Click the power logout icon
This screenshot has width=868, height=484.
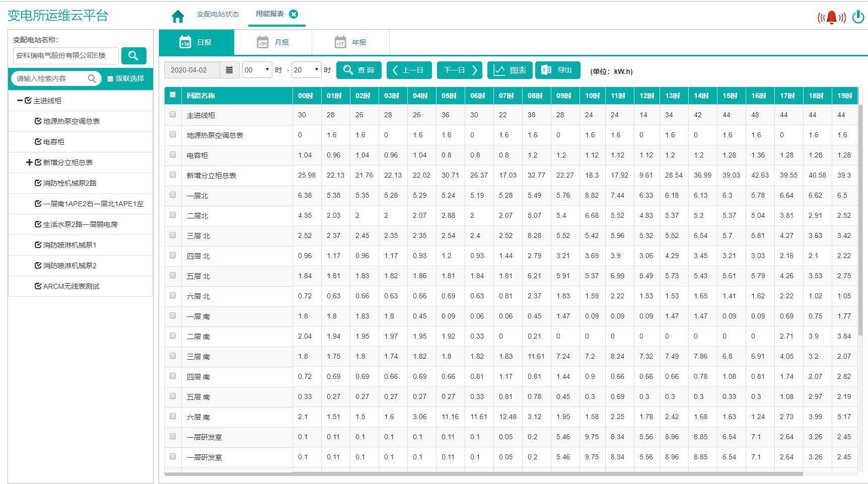coord(858,17)
